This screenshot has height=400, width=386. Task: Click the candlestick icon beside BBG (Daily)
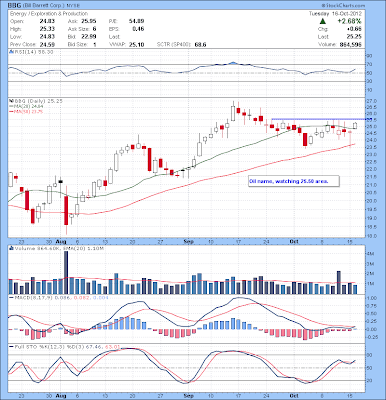click(11, 101)
